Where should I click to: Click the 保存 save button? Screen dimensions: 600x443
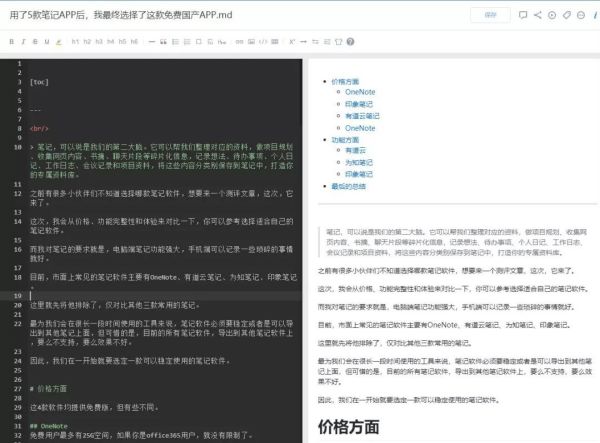click(490, 15)
